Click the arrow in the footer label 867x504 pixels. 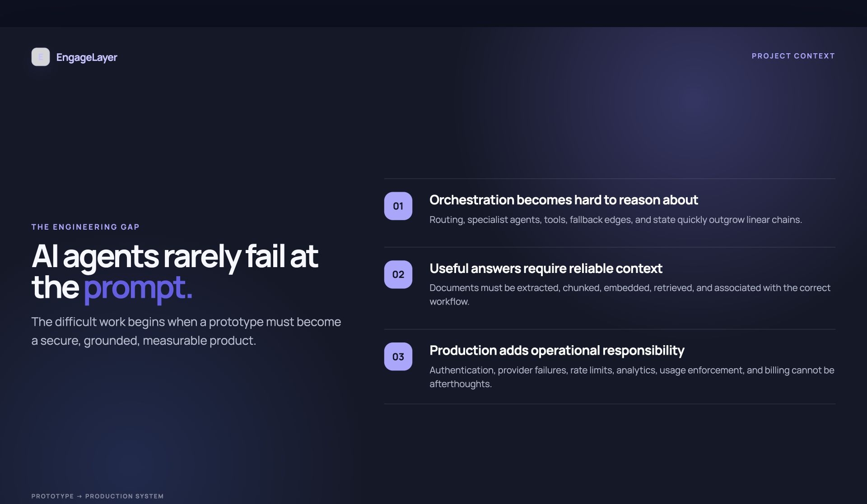(x=79, y=496)
